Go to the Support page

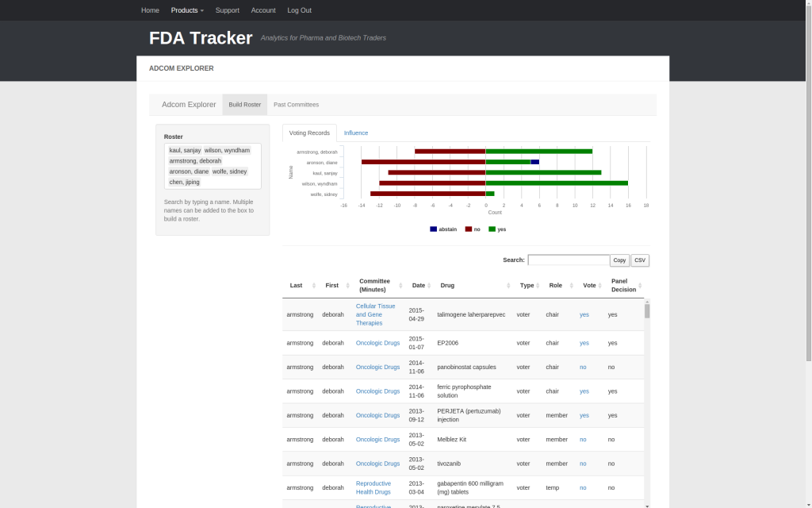coord(228,10)
